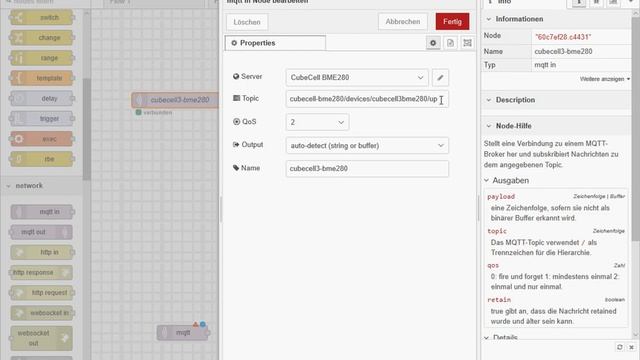Select the mqtt out palette node
Image resolution: width=640 pixels, height=360 pixels.
[42, 232]
